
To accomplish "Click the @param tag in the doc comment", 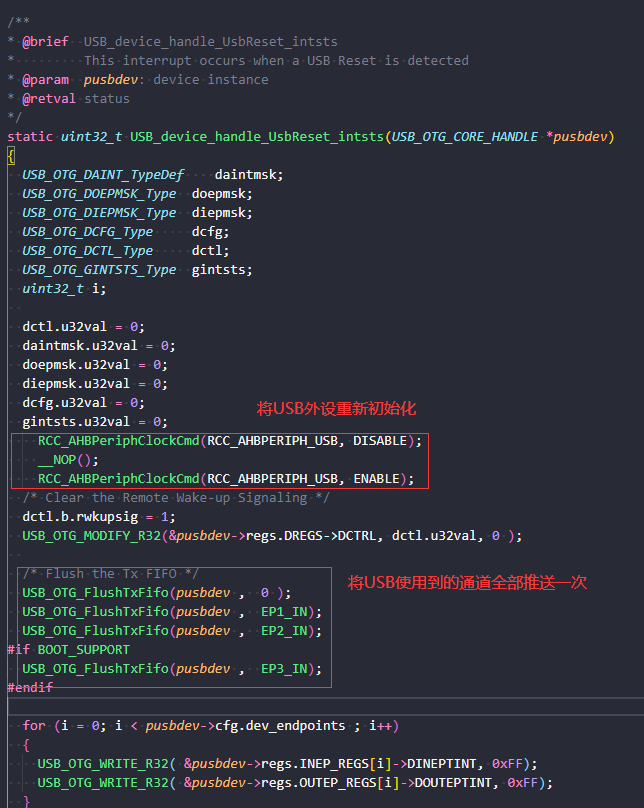I will tap(45, 80).
